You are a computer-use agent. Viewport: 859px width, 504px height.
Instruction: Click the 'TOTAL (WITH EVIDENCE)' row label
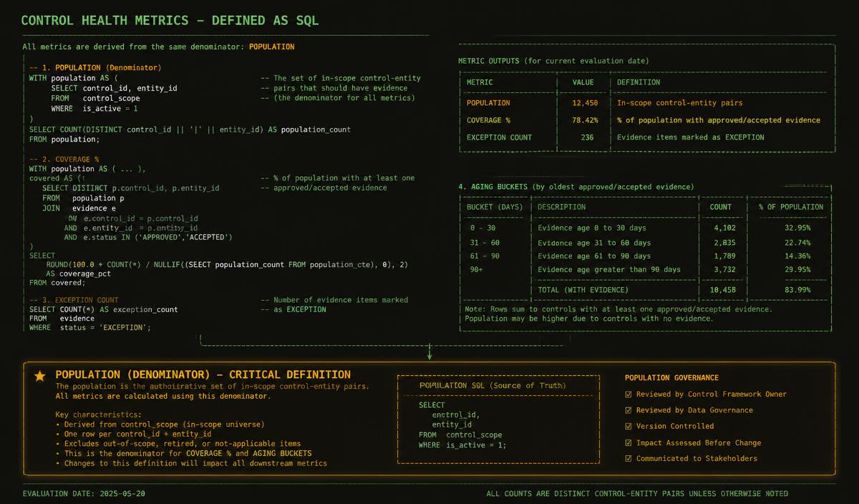583,289
